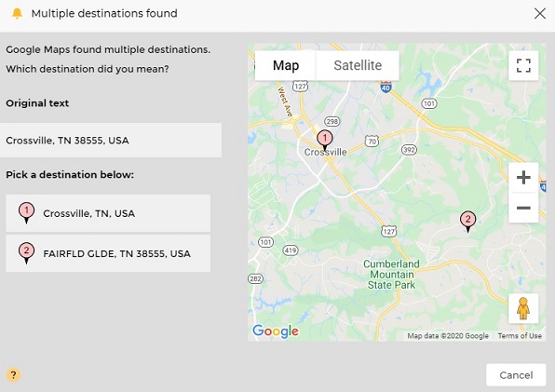Click map marker 1 at Crossville
This screenshot has height=392, width=555.
pos(325,140)
